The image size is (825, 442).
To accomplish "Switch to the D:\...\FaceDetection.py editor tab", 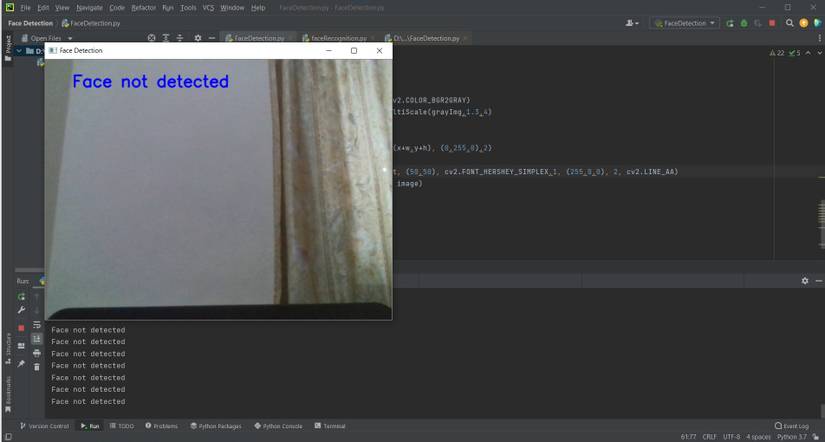I will [x=426, y=38].
